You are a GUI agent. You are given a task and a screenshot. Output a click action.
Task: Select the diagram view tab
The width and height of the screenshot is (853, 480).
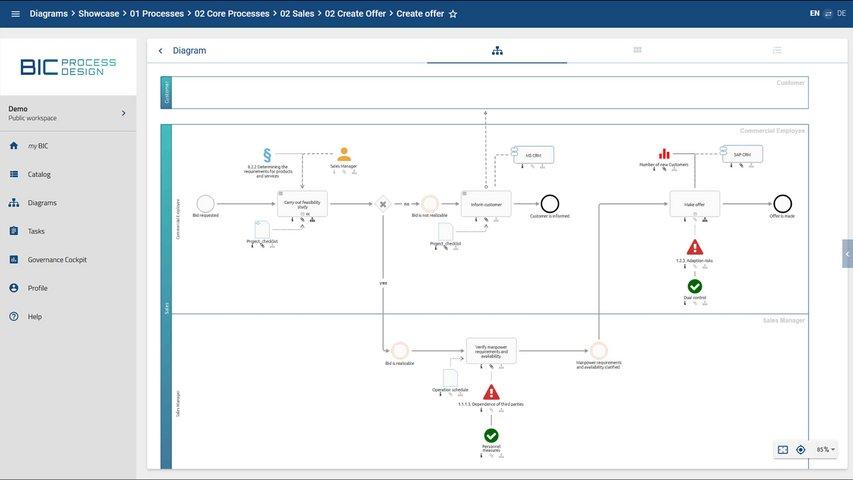[497, 51]
